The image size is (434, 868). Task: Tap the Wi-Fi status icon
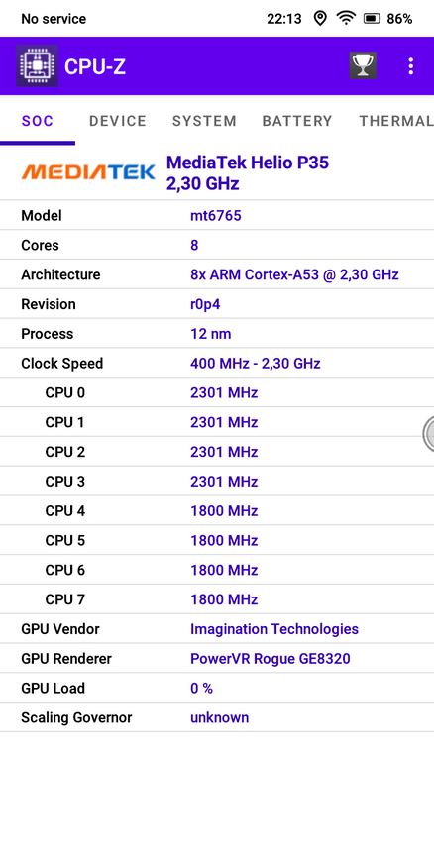coord(347,19)
